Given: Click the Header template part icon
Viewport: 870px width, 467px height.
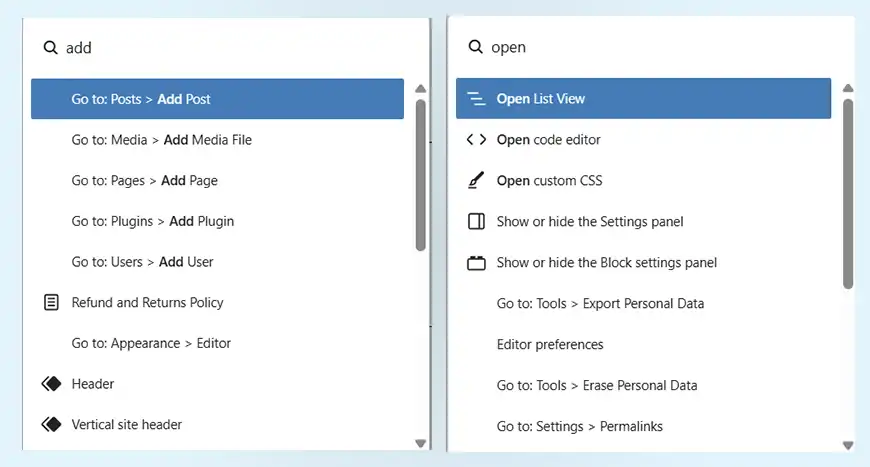Looking at the screenshot, I should point(51,384).
